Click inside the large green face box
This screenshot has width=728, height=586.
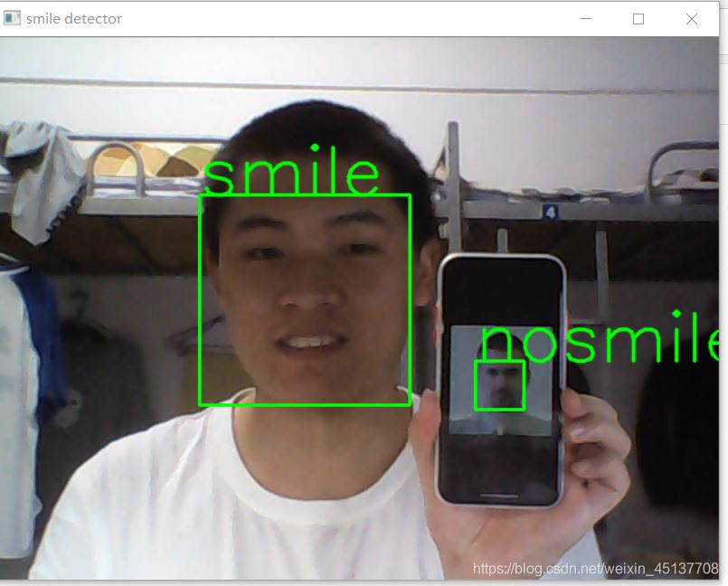point(304,299)
